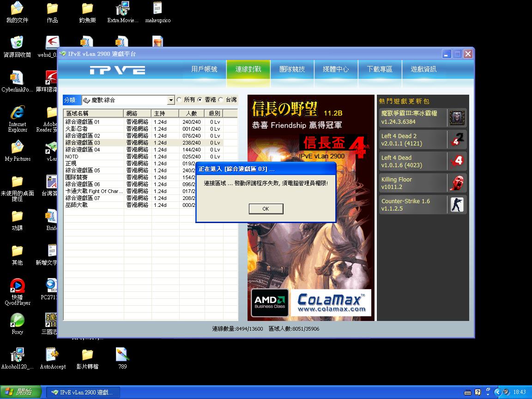The height and width of the screenshot is (399, 532).
Task: Open the 用戶帳號 tab
Action: (204, 69)
